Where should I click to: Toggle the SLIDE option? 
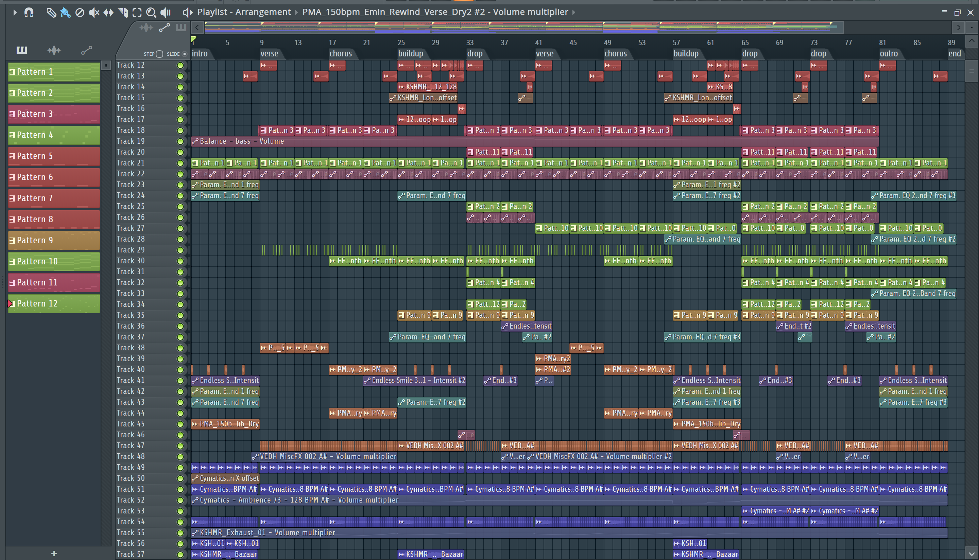click(185, 54)
